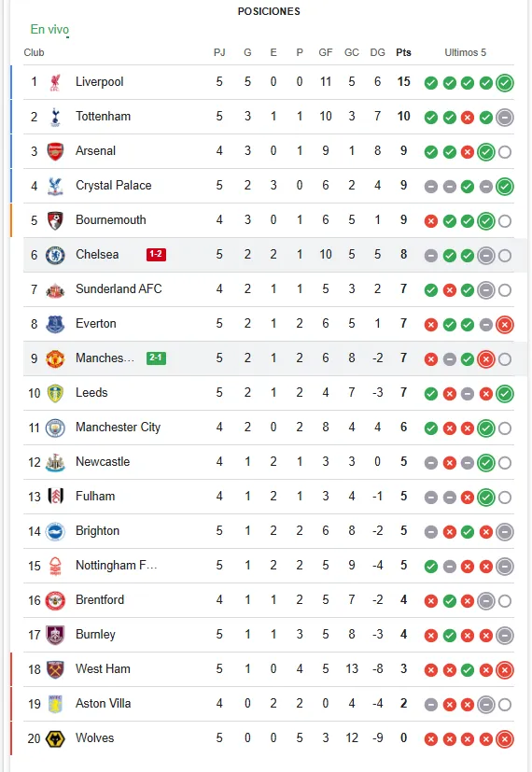Screen dimensions: 532x772
Task: Click Tottenham's latest draw result circle
Action: (x=504, y=118)
